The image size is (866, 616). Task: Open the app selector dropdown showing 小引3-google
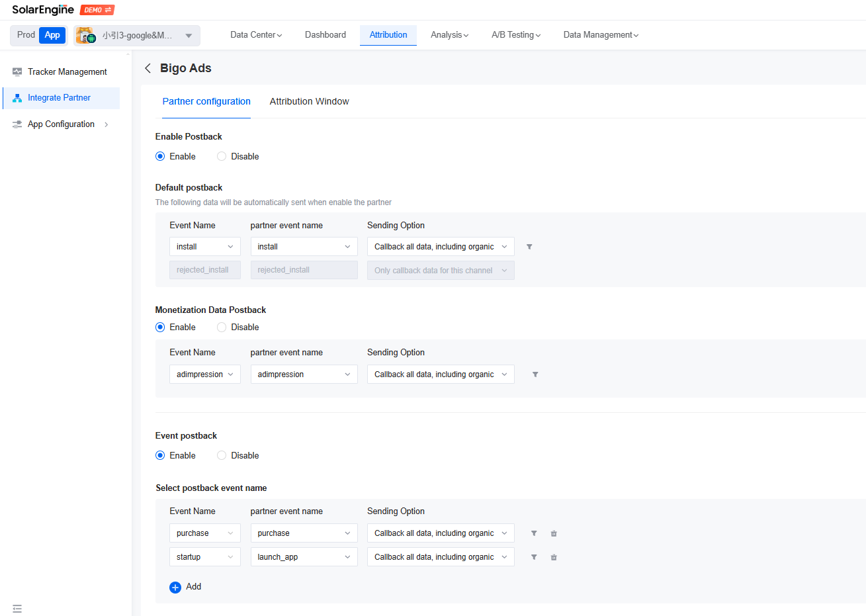137,35
